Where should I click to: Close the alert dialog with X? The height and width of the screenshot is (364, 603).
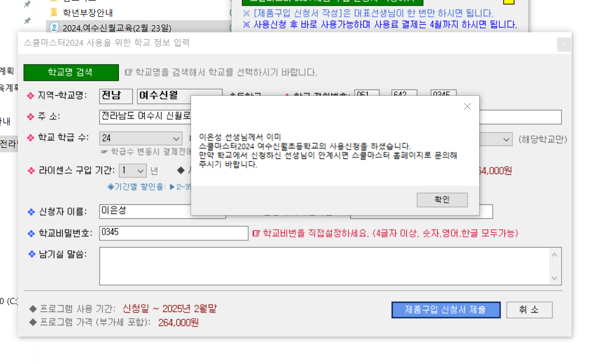(467, 106)
